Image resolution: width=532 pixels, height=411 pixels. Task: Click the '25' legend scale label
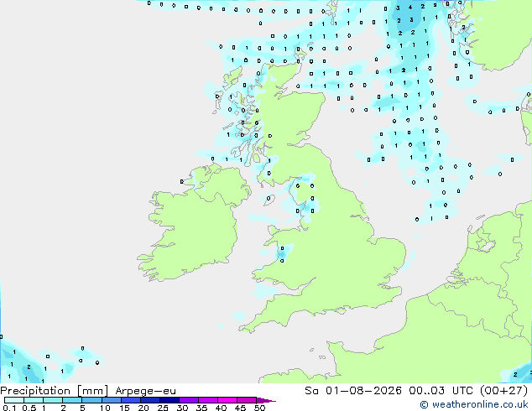(163, 408)
